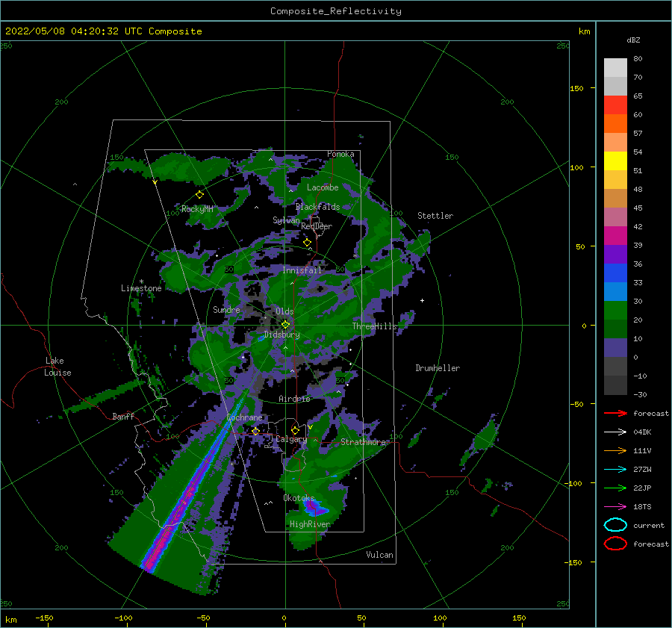Click the Strathmore city label
Image resolution: width=672 pixels, height=628 pixels.
tap(364, 442)
